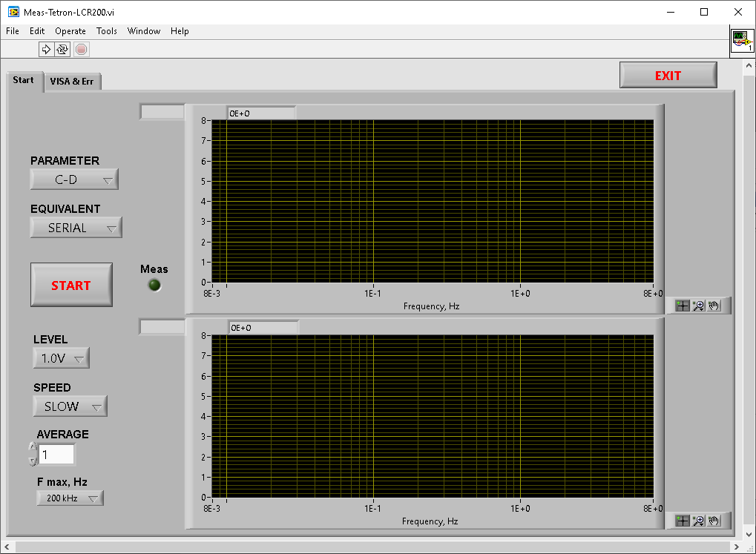Toggle the crosshair cursor tool on the upper graph
Screen dimensions: 756x554
coord(683,306)
